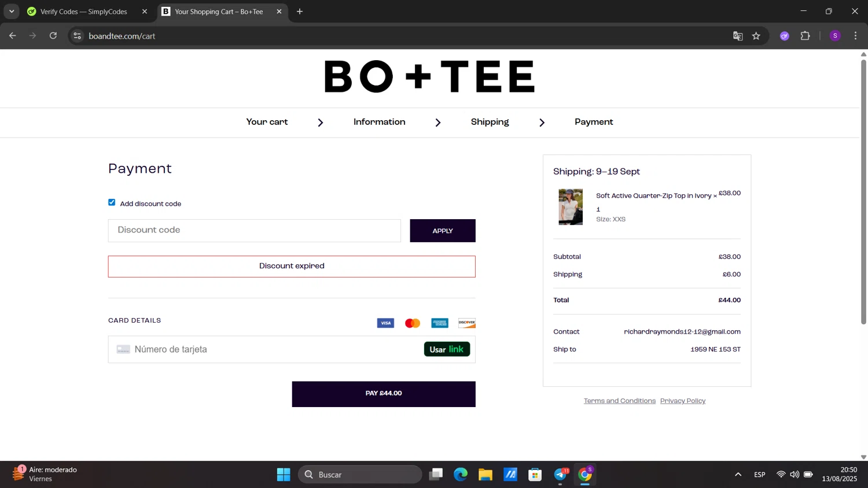
Task: Open the tab search dropdown arrow
Action: [x=12, y=12]
